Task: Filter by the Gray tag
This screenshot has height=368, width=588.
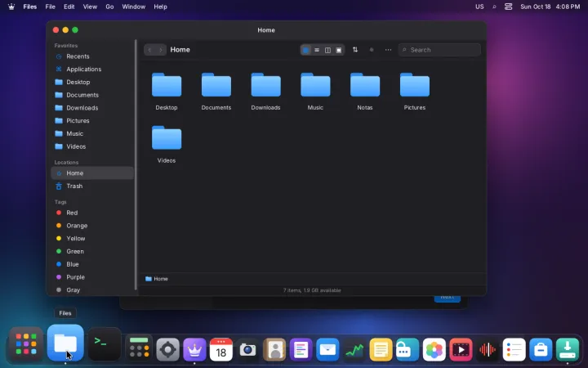Action: (92, 289)
